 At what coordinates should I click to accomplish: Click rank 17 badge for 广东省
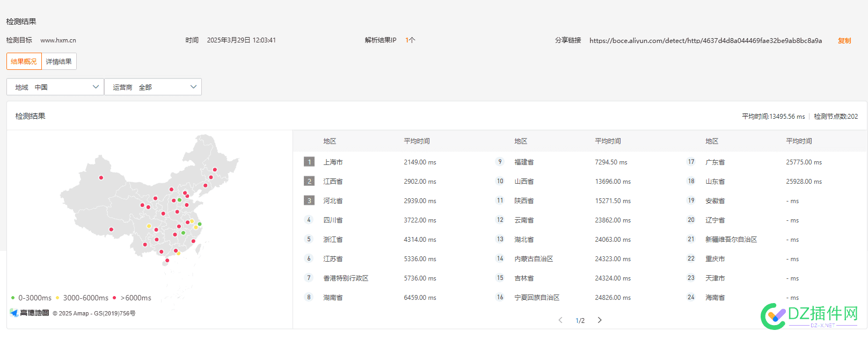[691, 162]
